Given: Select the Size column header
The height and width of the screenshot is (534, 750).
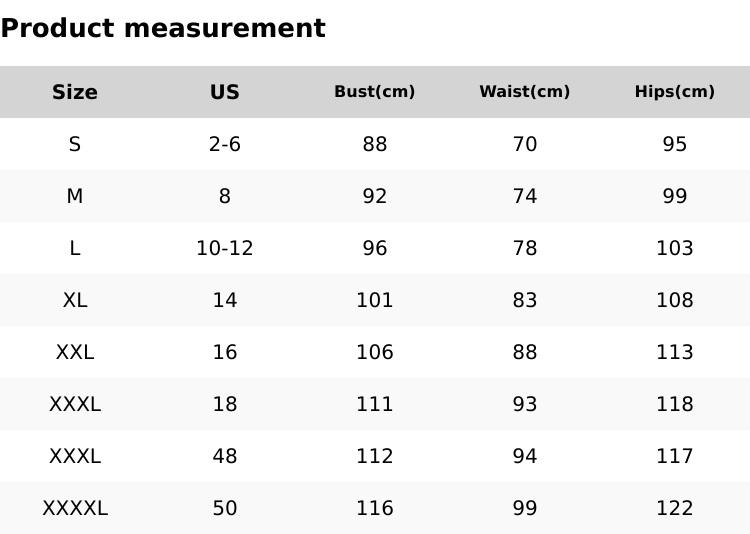Looking at the screenshot, I should (x=75, y=92).
